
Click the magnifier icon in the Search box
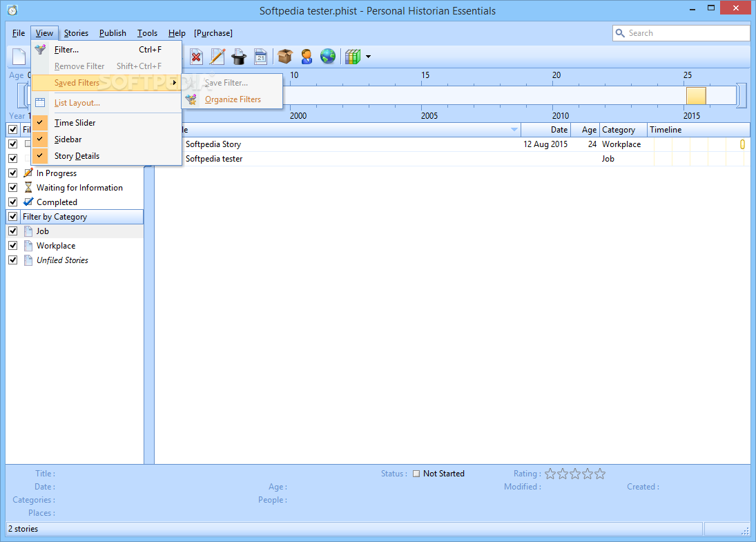620,32
